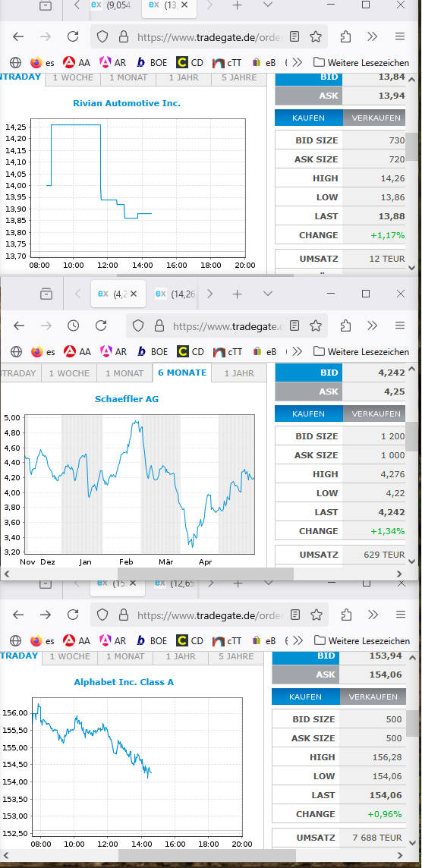Image resolution: width=422 pixels, height=868 pixels.
Task: Open the Firefox bookmark 'es' in Schaeffler window
Action: pyautogui.click(x=43, y=351)
